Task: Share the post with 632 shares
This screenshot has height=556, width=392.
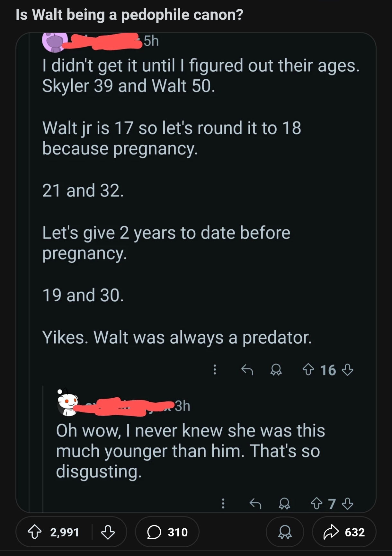Action: pos(344,532)
